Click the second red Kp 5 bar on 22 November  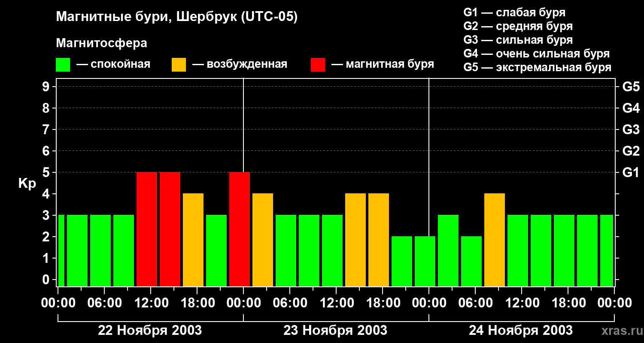[170, 229]
